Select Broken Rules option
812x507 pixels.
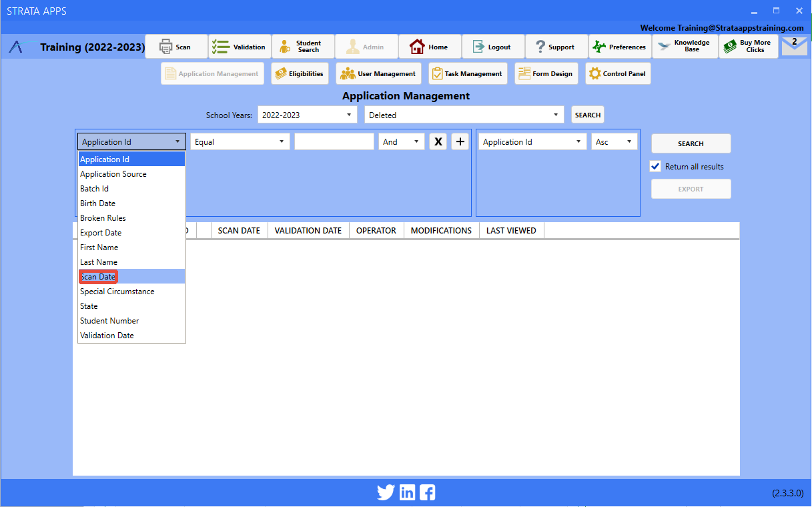[x=131, y=218]
